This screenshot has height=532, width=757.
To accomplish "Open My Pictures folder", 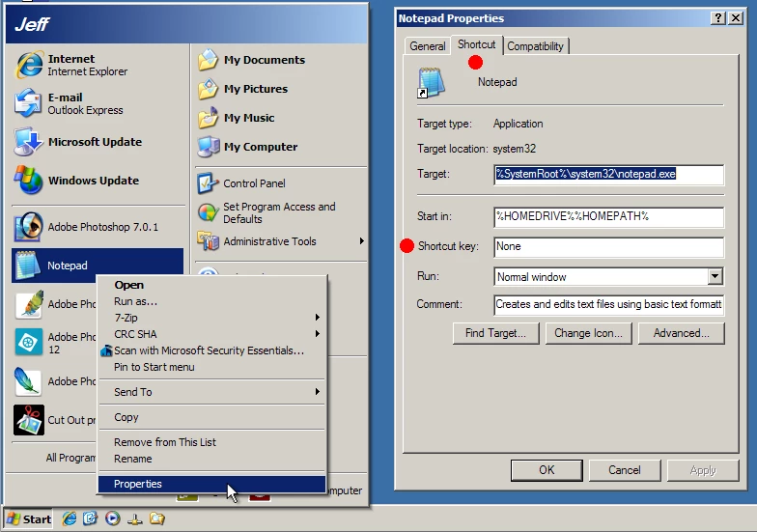I will point(242,89).
